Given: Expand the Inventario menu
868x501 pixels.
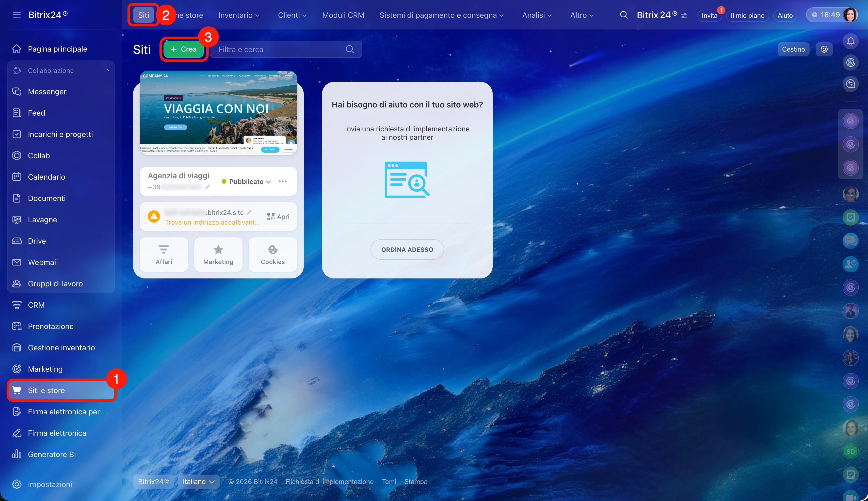Looking at the screenshot, I should [x=239, y=15].
